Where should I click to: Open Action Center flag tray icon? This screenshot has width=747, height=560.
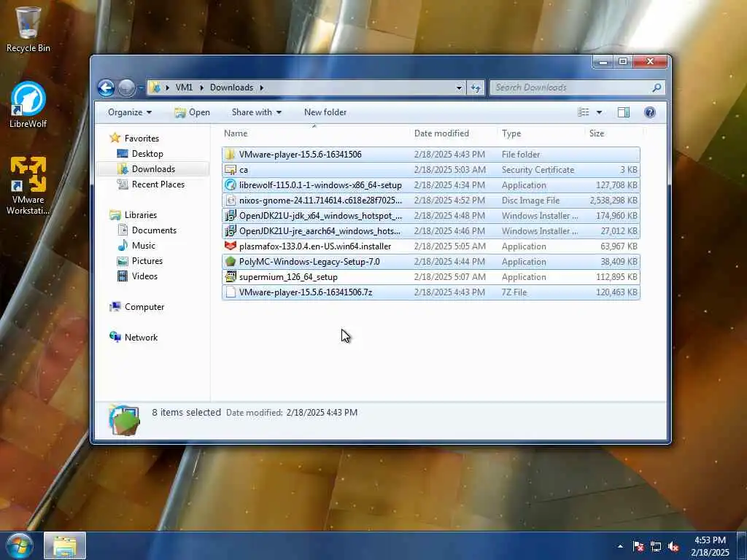pos(638,546)
